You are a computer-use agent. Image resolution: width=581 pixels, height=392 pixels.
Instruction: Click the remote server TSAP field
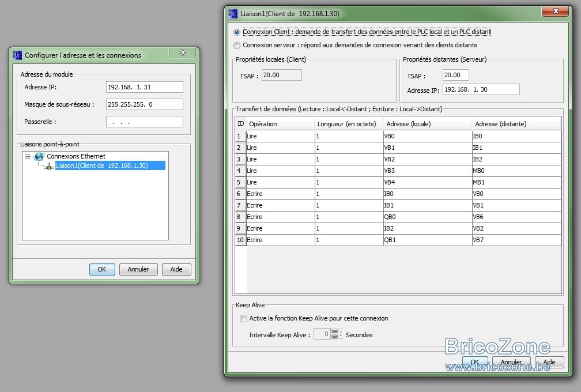[456, 75]
